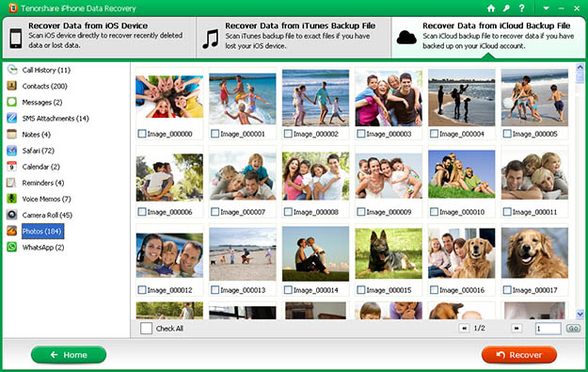Click the phone icon for iOS Device recovery

[x=15, y=38]
